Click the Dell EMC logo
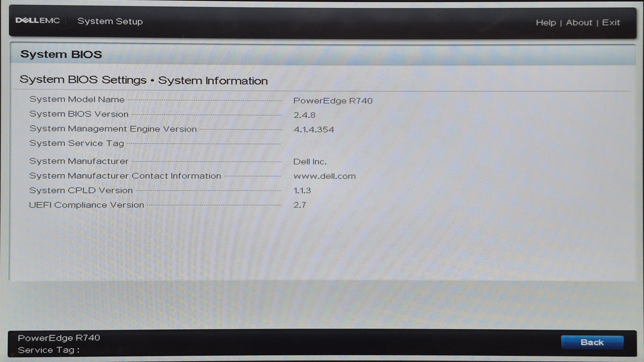The height and width of the screenshot is (362, 644). point(38,20)
